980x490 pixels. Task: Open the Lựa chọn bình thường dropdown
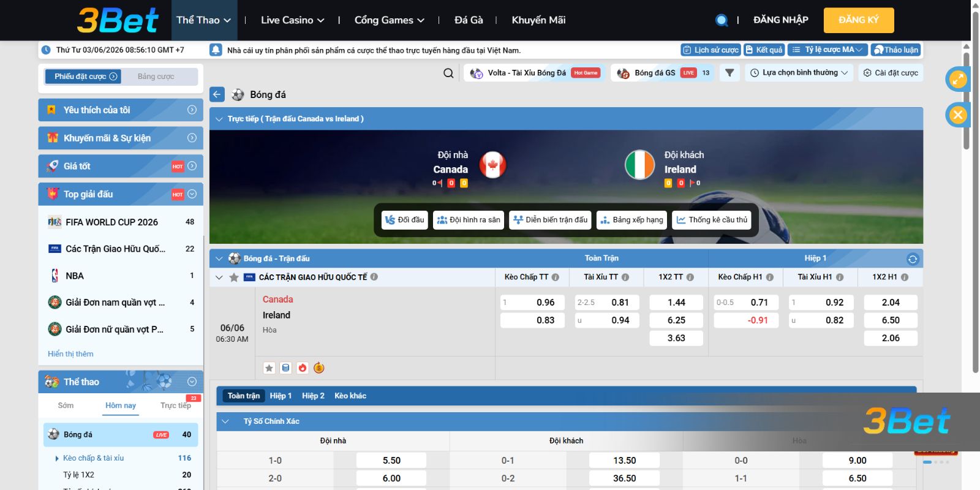click(x=799, y=73)
